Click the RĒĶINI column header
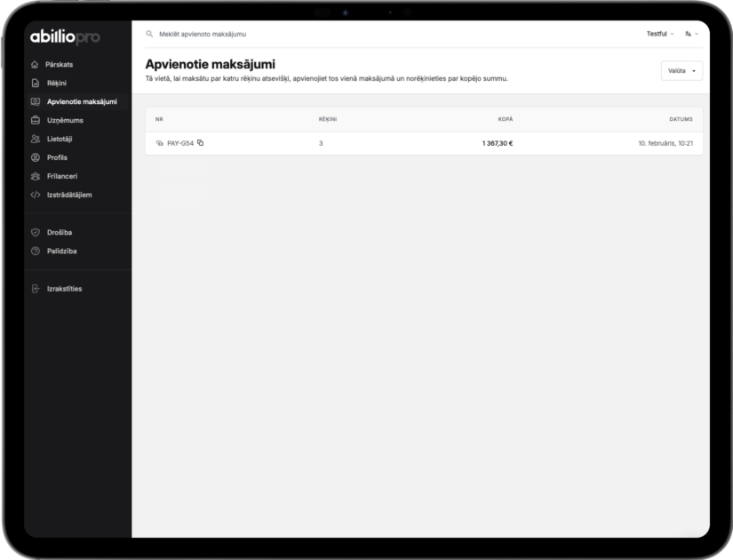Screen dimensions: 733x560 pyautogui.click(x=328, y=119)
